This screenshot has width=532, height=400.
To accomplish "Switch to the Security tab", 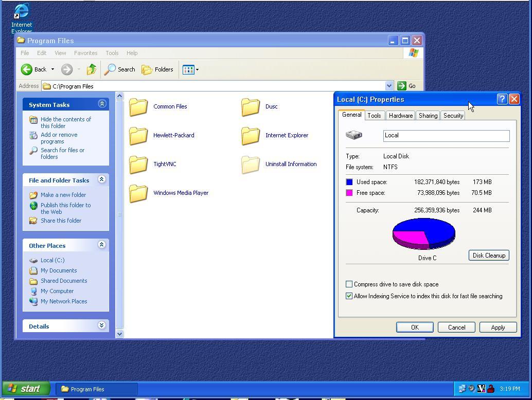I will point(453,116).
